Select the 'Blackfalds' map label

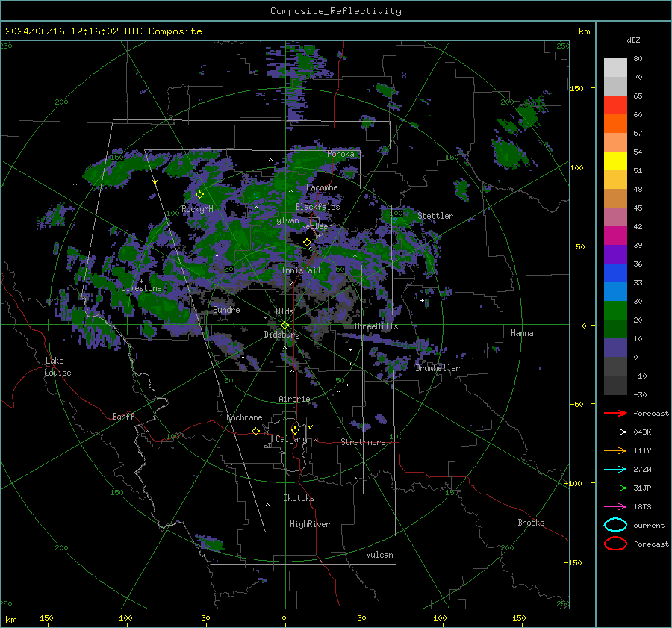pyautogui.click(x=317, y=207)
